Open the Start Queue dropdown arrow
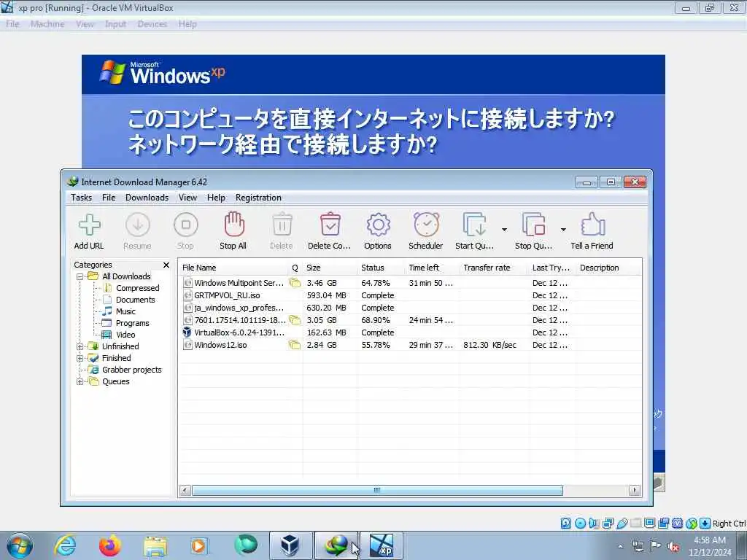Image resolution: width=747 pixels, height=560 pixels. click(504, 230)
